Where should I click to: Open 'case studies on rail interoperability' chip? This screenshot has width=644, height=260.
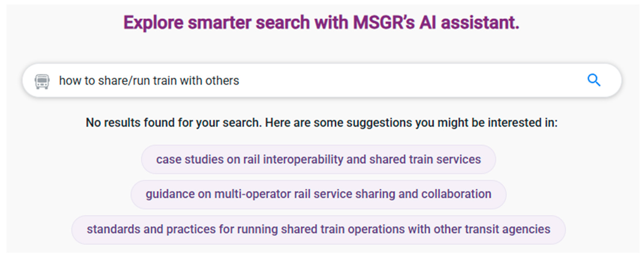pyautogui.click(x=318, y=159)
